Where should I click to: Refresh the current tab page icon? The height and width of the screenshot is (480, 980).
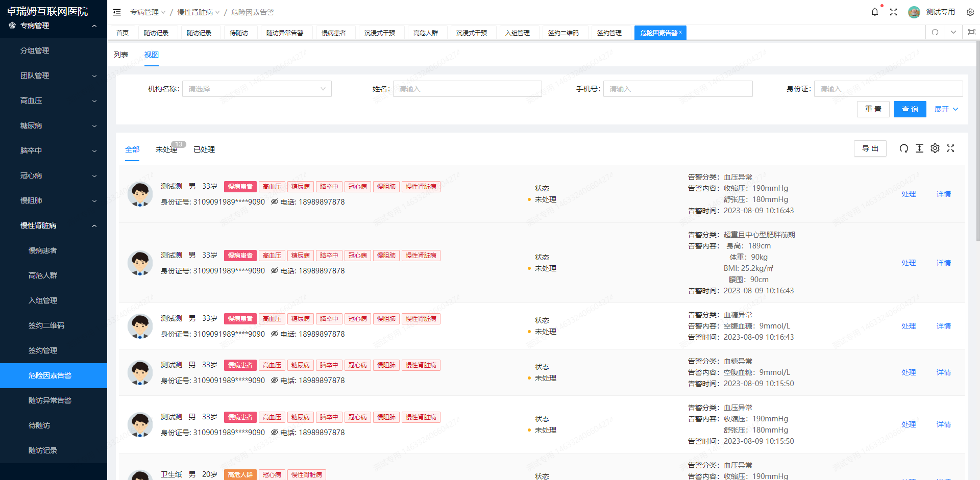pyautogui.click(x=935, y=33)
